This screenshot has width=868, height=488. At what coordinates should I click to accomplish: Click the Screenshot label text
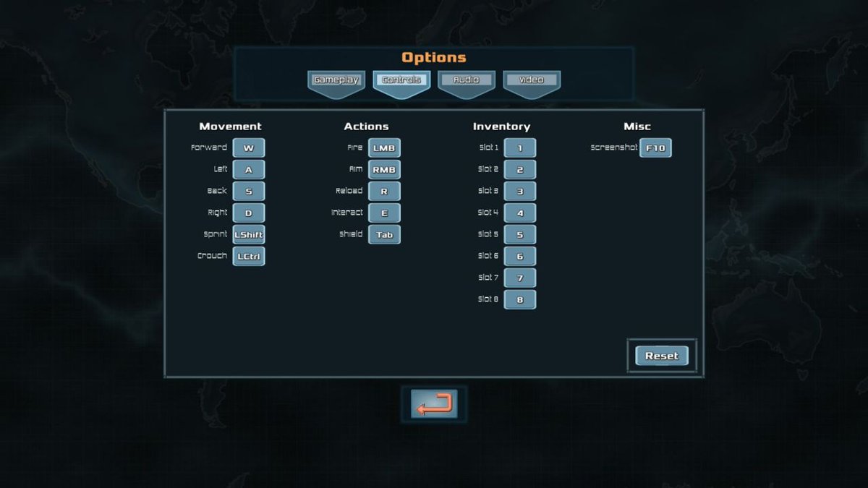(x=614, y=147)
